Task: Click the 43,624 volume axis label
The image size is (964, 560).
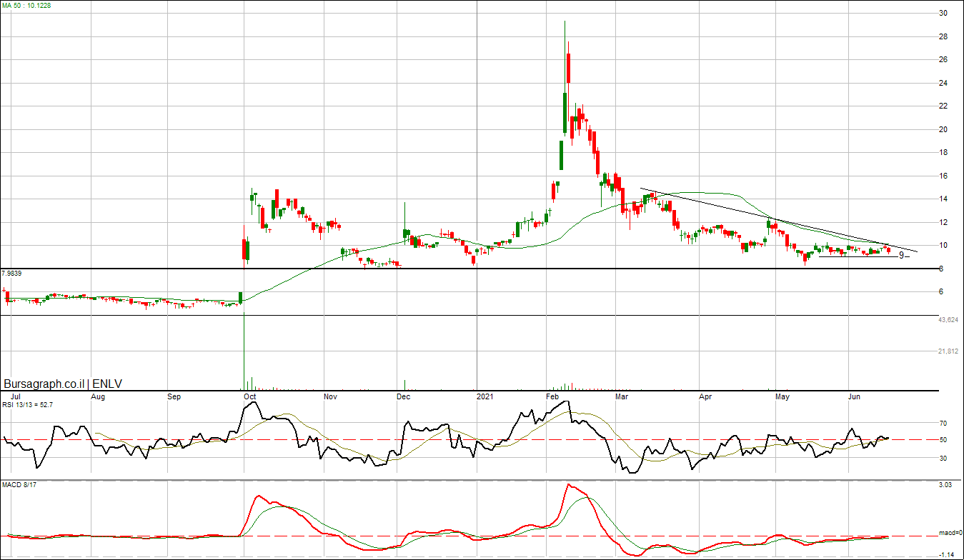Action: [948, 320]
